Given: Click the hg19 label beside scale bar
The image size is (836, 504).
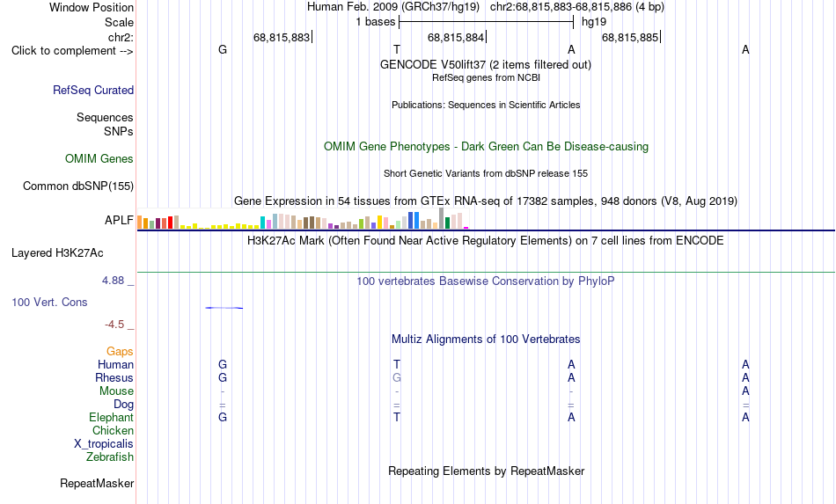Looking at the screenshot, I should (594, 22).
